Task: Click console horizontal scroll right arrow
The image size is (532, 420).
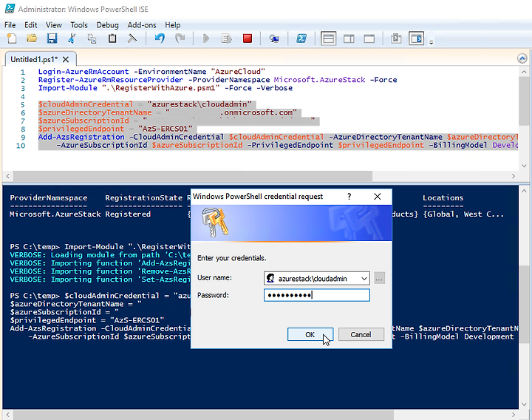Action: [513, 415]
